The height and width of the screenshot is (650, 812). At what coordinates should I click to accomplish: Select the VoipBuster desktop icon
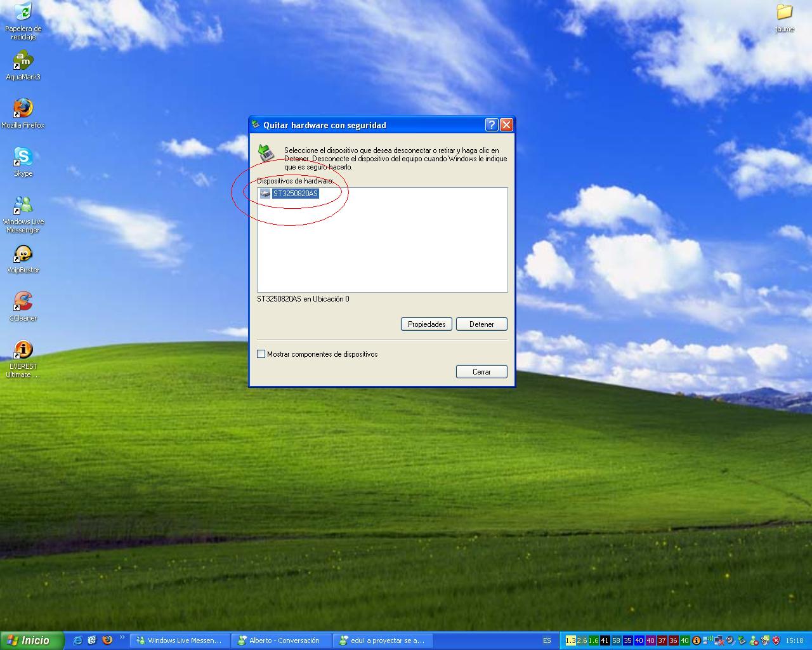pos(23,259)
